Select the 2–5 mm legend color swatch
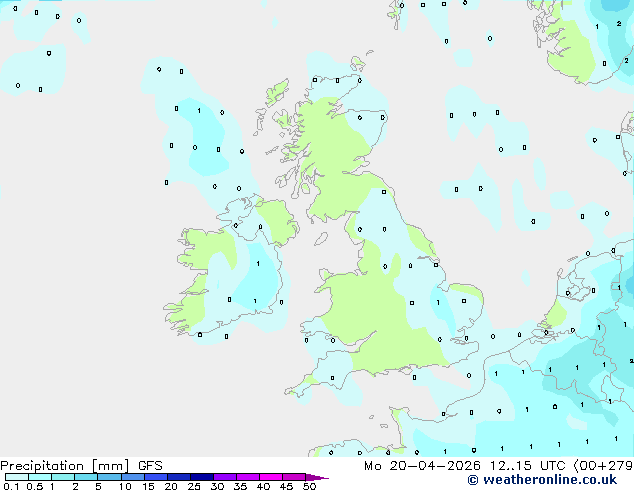634x490 pixels. (x=86, y=477)
